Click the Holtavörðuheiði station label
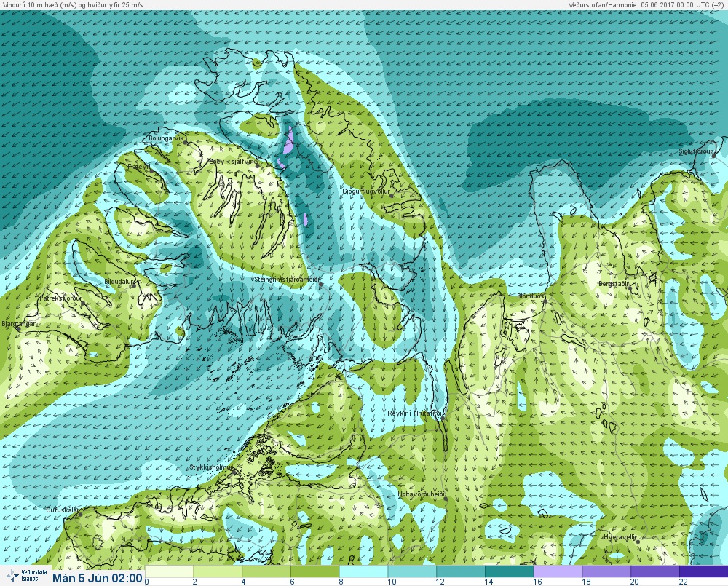 click(421, 494)
